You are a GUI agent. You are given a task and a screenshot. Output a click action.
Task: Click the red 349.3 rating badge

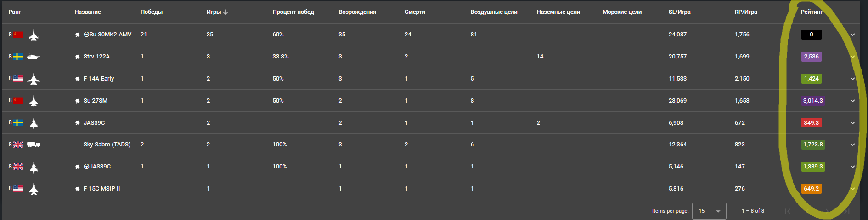(811, 123)
